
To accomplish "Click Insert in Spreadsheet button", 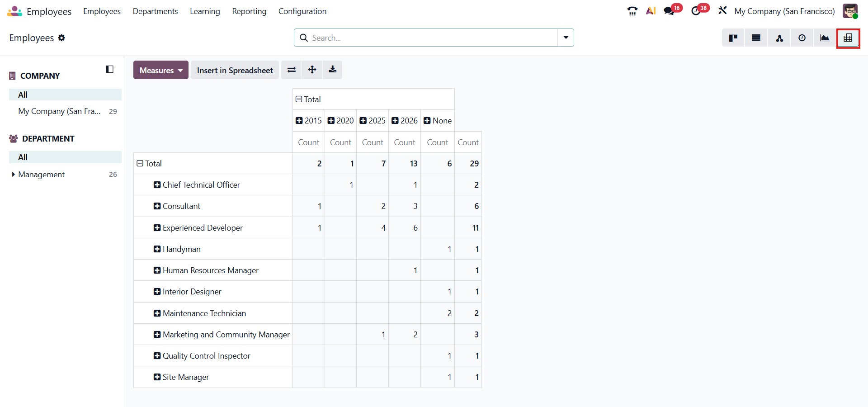I will pos(235,70).
